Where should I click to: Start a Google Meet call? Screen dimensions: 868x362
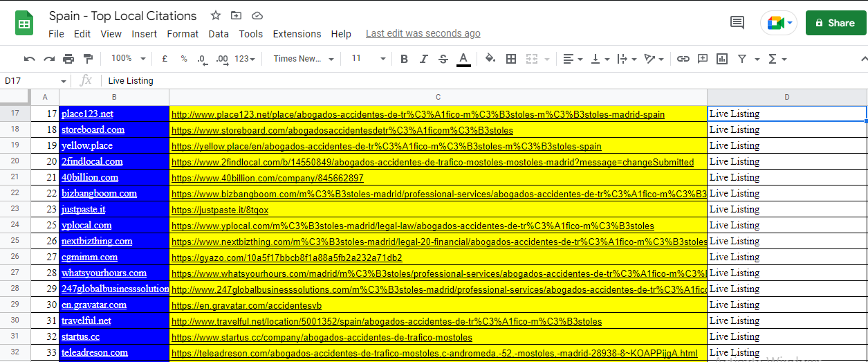point(779,23)
